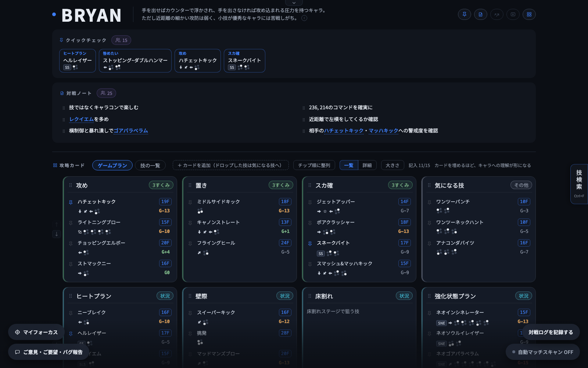Grab the drag handle of 置き card
Image resolution: width=588 pixels, height=368 pixels.
coord(190,185)
